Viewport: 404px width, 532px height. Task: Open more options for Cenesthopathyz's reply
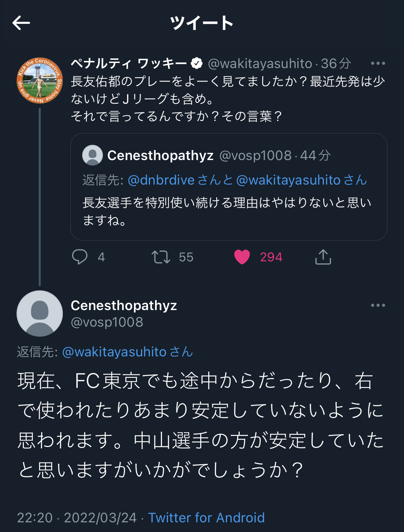point(378,305)
